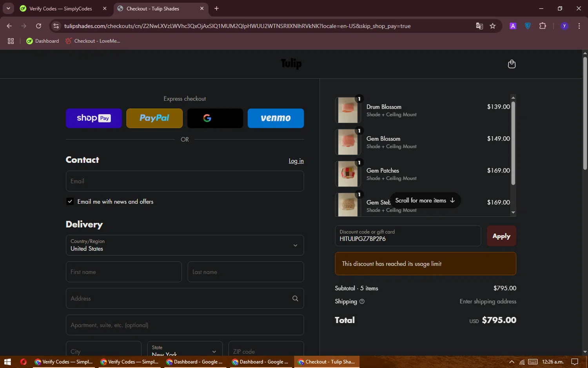
Task: Open the blue shield extension icon
Action: (x=528, y=26)
